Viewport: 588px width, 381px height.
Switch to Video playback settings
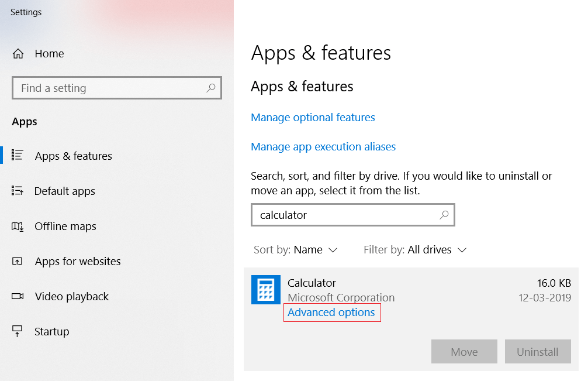(x=71, y=296)
